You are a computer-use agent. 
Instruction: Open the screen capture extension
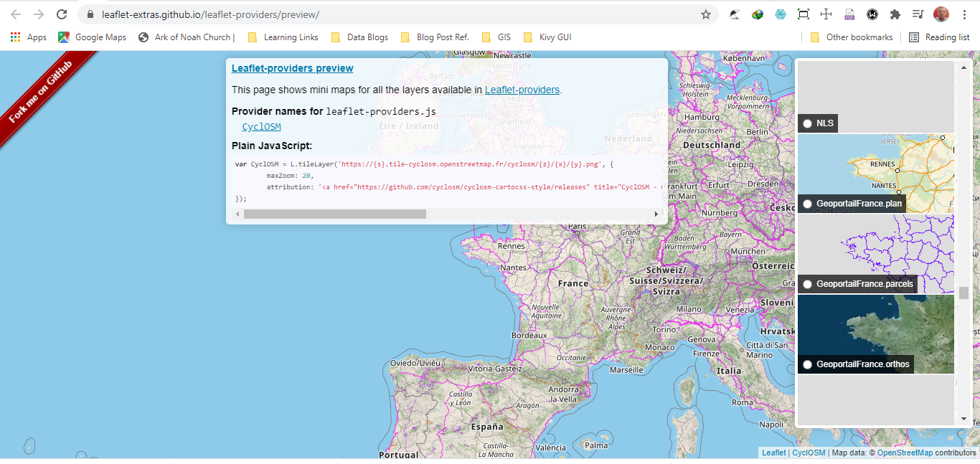pos(804,14)
